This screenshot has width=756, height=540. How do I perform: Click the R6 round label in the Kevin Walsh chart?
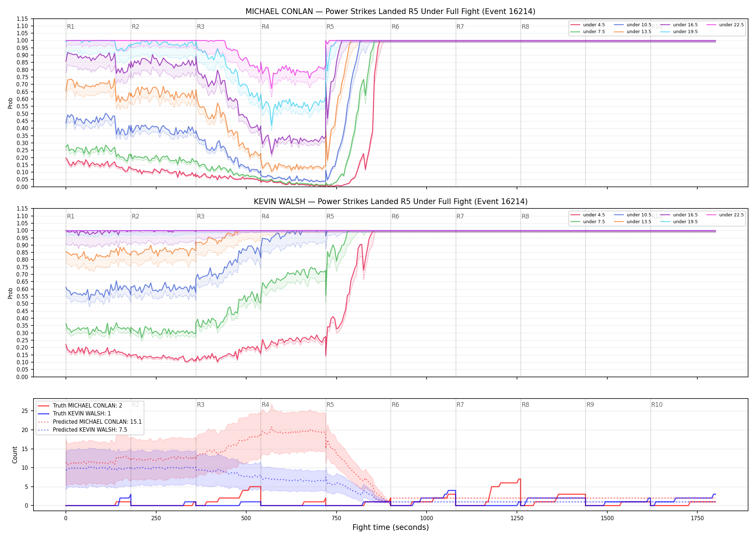(395, 216)
